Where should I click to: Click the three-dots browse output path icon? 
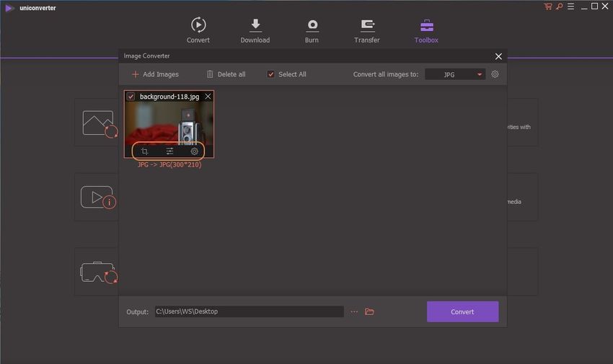354,311
